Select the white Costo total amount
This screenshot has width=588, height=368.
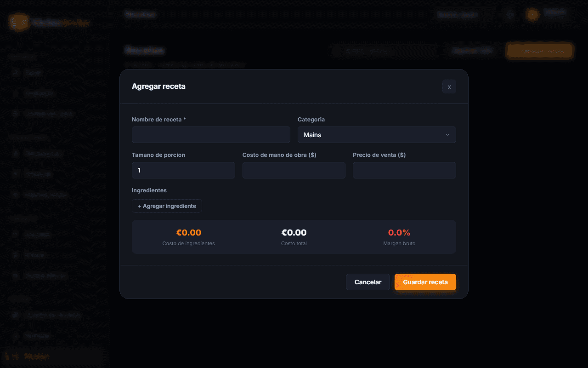294,233
